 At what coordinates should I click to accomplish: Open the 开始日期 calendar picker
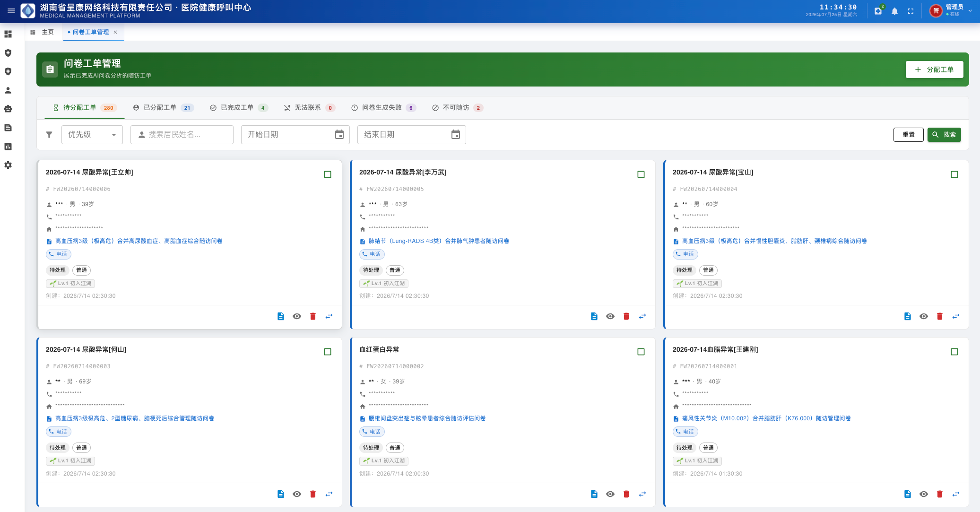tap(339, 135)
